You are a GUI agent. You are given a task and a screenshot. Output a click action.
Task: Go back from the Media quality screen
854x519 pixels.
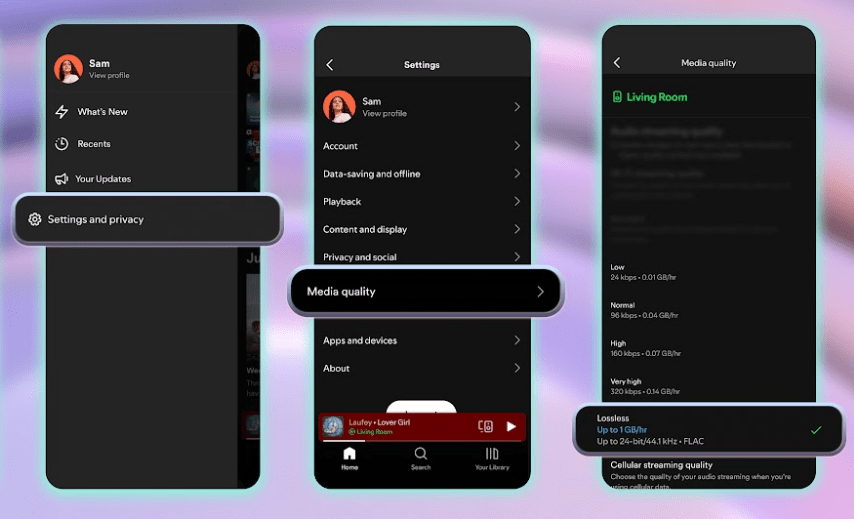(x=617, y=63)
